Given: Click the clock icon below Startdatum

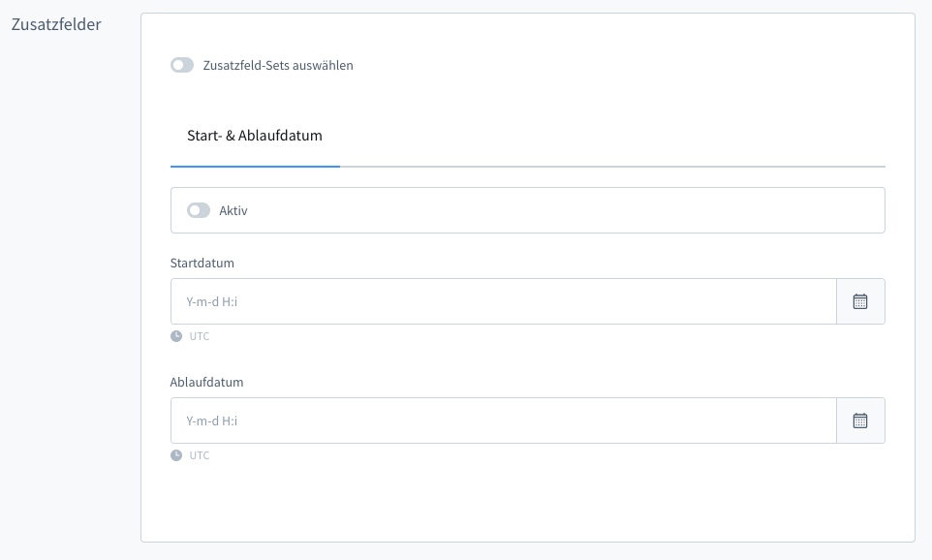Looking at the screenshot, I should click(x=176, y=336).
